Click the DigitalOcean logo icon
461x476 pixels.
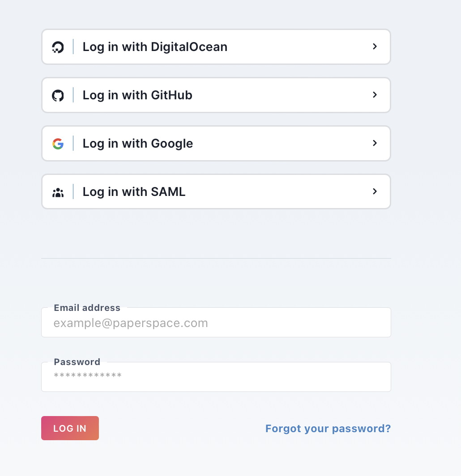tap(58, 47)
